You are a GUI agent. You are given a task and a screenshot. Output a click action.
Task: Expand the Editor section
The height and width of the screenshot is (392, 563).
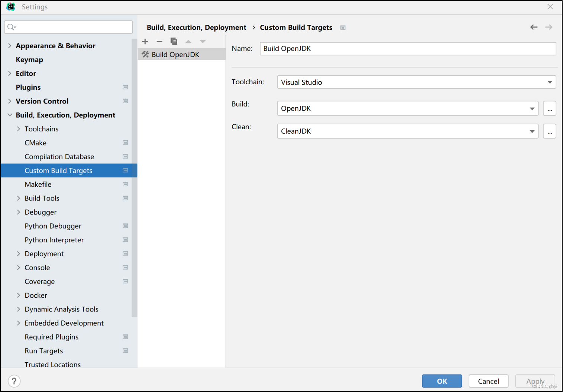click(x=10, y=73)
